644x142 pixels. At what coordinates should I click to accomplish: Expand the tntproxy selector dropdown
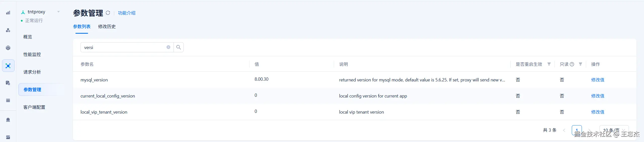point(58,12)
